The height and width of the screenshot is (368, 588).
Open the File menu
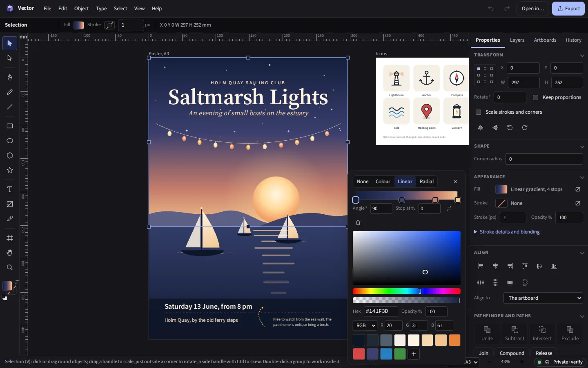pyautogui.click(x=47, y=9)
